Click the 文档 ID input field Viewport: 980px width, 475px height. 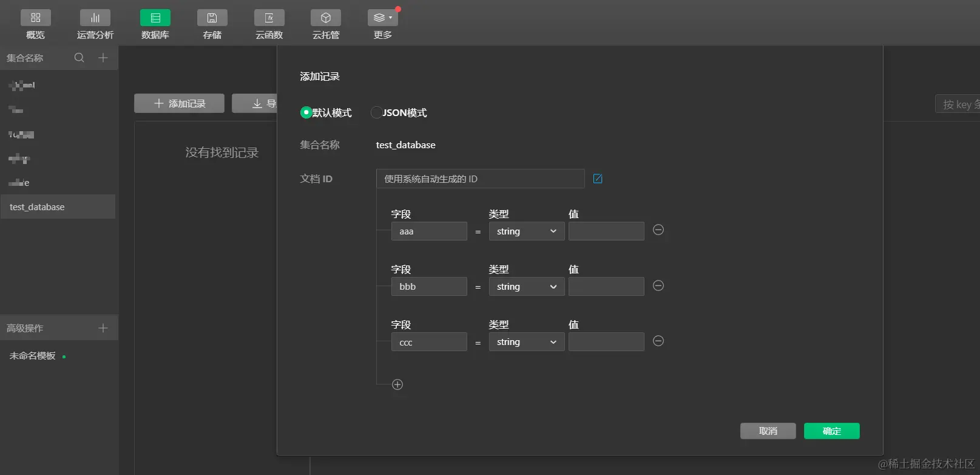coord(481,179)
